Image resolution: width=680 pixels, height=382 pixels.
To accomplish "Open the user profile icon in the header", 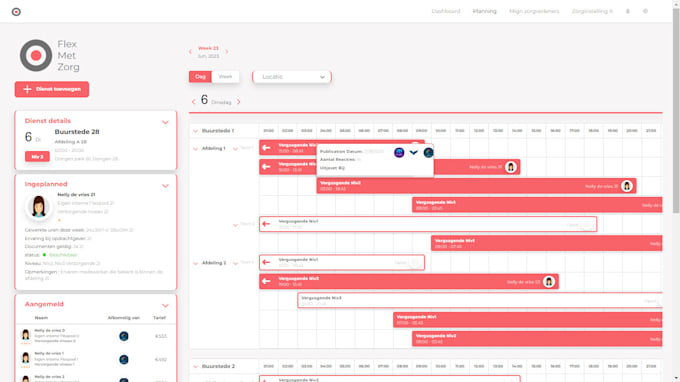I will (x=628, y=11).
